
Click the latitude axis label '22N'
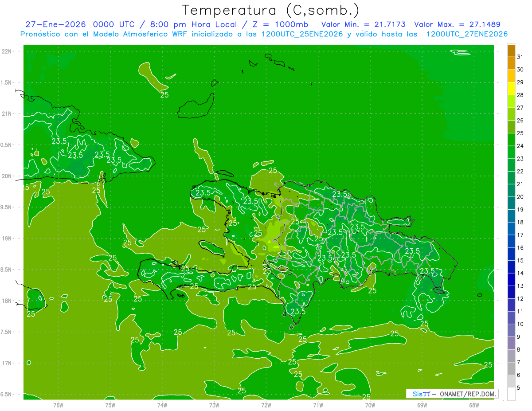pyautogui.click(x=7, y=51)
